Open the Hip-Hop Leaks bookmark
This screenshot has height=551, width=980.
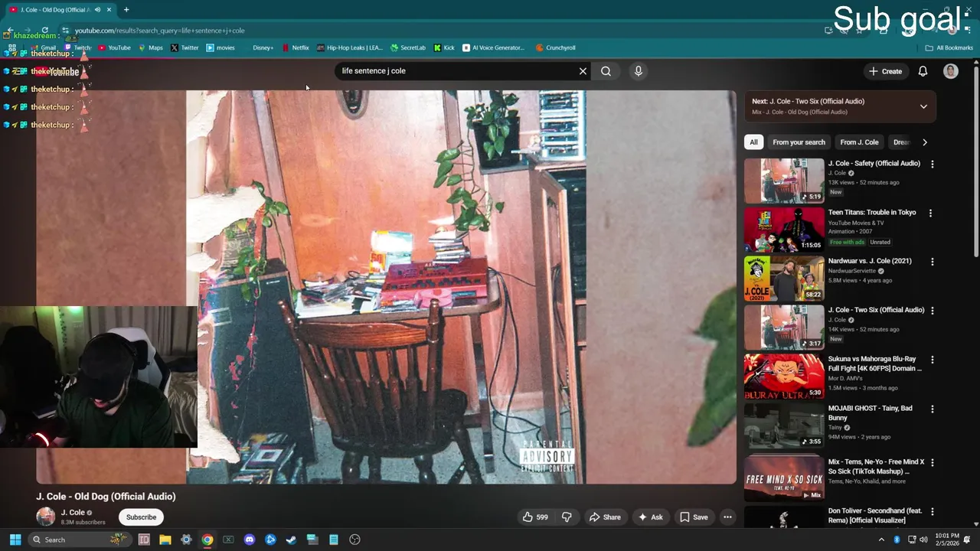point(349,47)
